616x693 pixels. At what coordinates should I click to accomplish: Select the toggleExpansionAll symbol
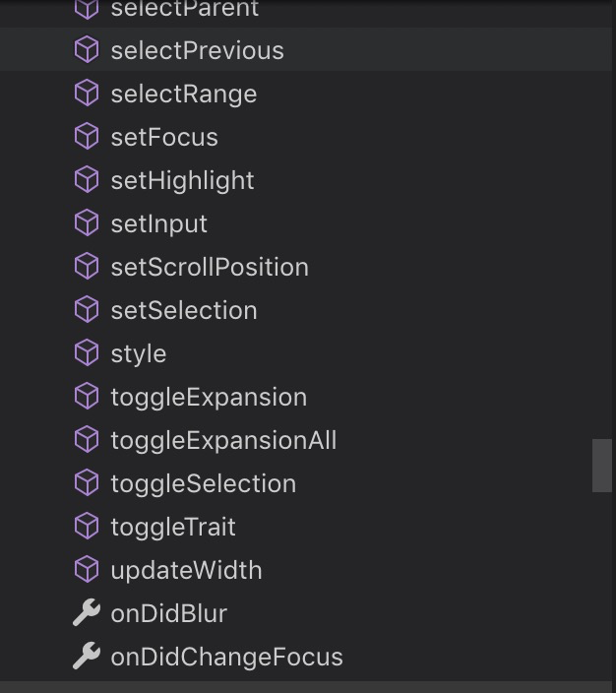[x=223, y=440]
